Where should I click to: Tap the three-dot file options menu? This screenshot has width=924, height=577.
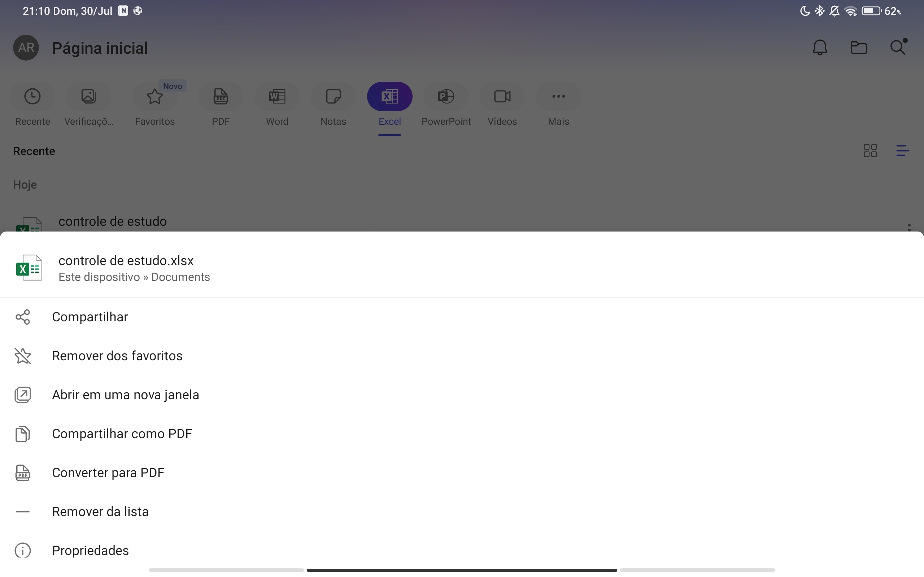[x=909, y=227]
